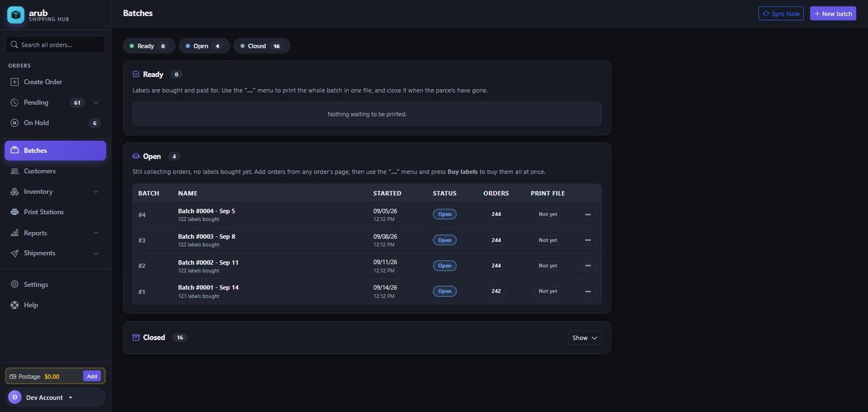868x412 pixels.
Task: Click the STARTED column header
Action: point(387,193)
